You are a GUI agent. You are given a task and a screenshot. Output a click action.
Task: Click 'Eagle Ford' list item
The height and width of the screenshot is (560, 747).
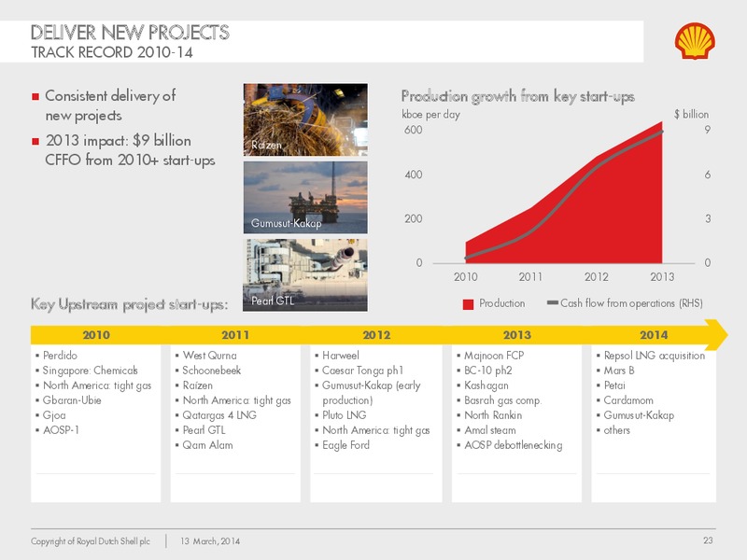pyautogui.click(x=345, y=445)
